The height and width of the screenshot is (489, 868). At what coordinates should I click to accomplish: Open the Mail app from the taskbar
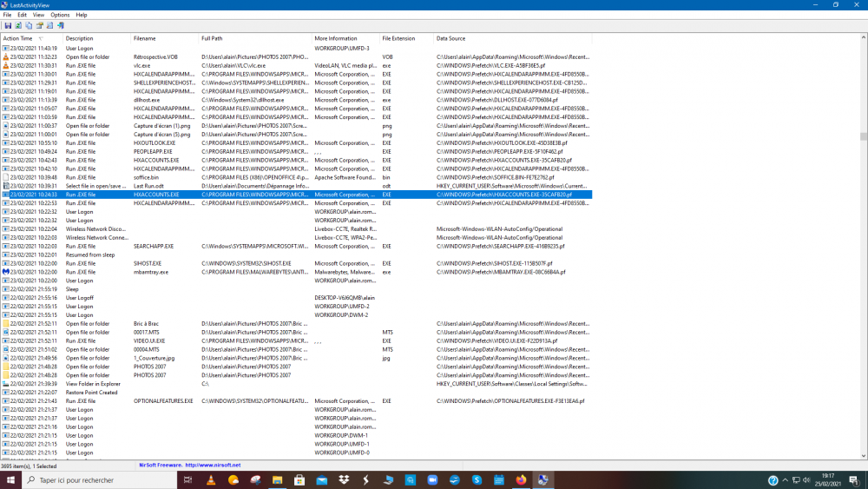(x=322, y=480)
